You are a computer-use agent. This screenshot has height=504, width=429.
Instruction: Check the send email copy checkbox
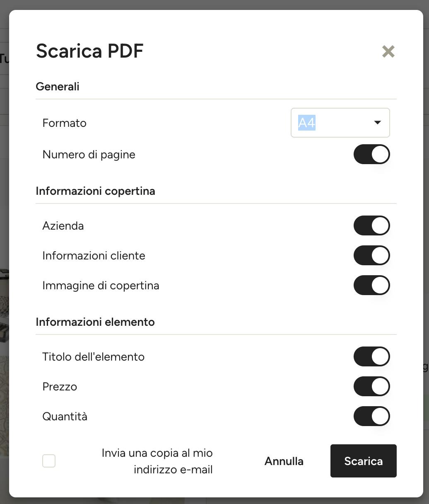(x=49, y=461)
